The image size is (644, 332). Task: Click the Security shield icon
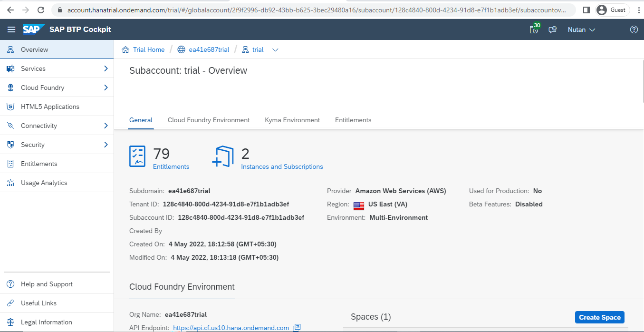coord(10,145)
